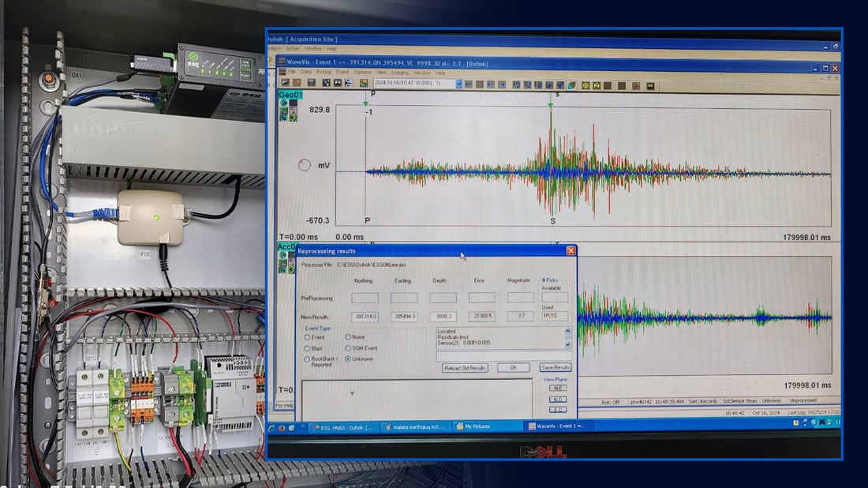Open My Pictures from the taskbar
This screenshot has height=488, width=868.
tap(477, 426)
